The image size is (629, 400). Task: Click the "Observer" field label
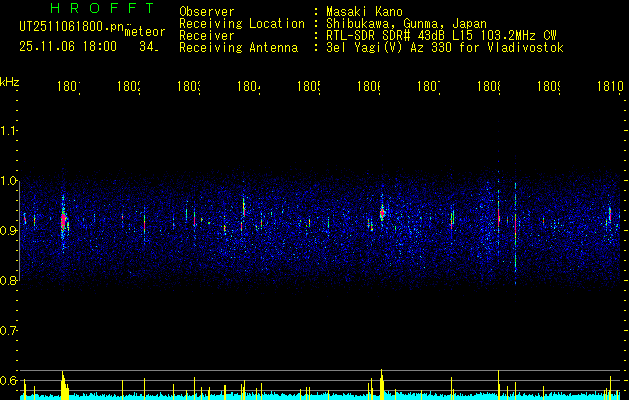pos(207,11)
